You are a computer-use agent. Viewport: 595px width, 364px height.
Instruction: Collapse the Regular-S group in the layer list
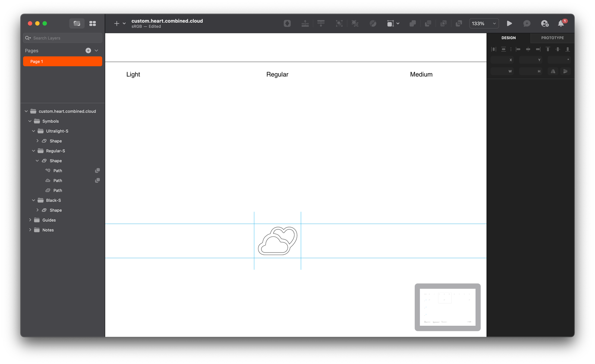pos(33,151)
